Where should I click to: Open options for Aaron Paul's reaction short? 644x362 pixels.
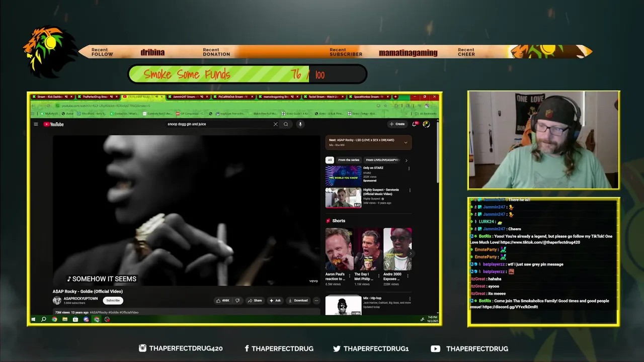point(350,276)
